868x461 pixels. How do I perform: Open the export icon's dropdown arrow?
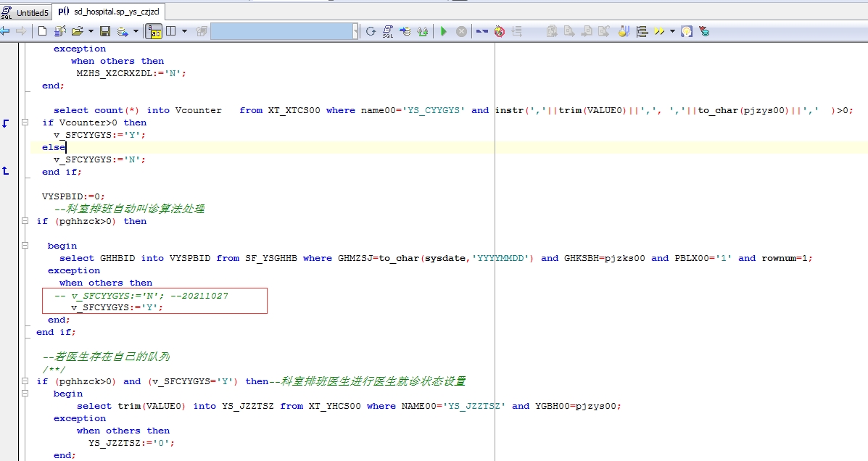tap(136, 32)
